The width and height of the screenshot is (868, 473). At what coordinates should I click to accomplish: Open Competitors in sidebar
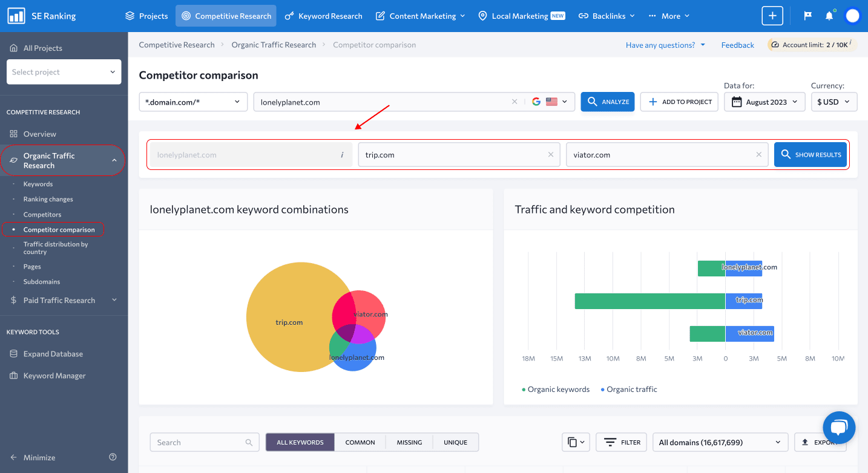coord(42,214)
